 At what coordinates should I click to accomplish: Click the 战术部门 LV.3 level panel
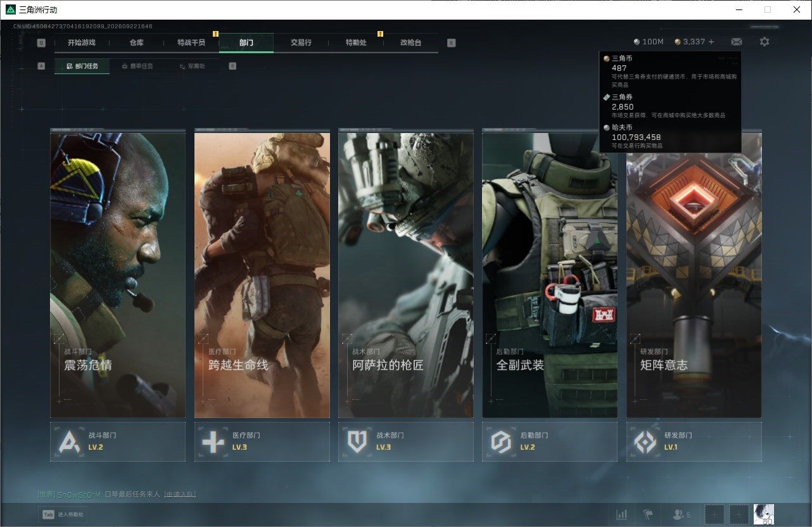tap(406, 441)
